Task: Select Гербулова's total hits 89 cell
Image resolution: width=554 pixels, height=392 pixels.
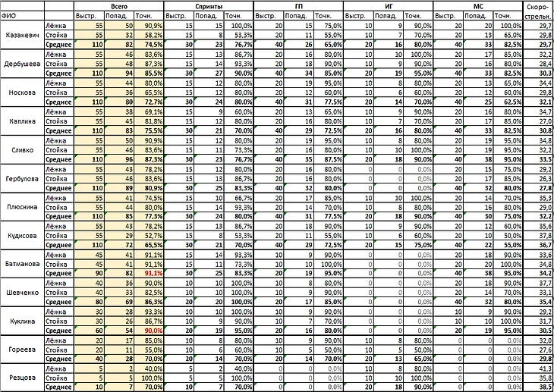Action: (x=119, y=188)
